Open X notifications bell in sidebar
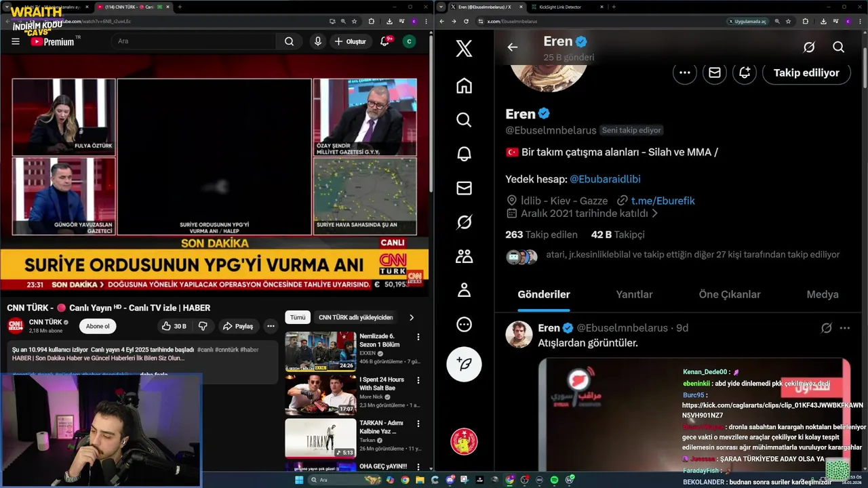Image resolution: width=868 pixels, height=488 pixels. 464,154
